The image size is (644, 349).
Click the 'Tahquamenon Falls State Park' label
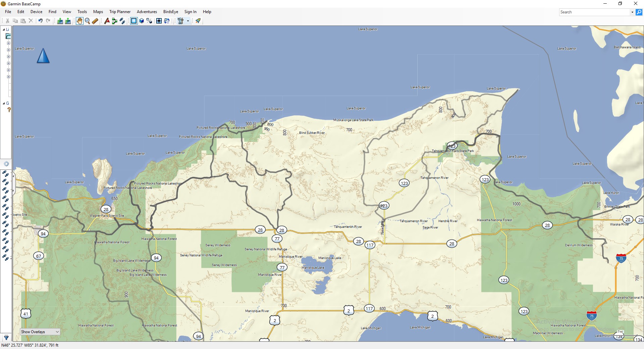pyautogui.click(x=453, y=151)
